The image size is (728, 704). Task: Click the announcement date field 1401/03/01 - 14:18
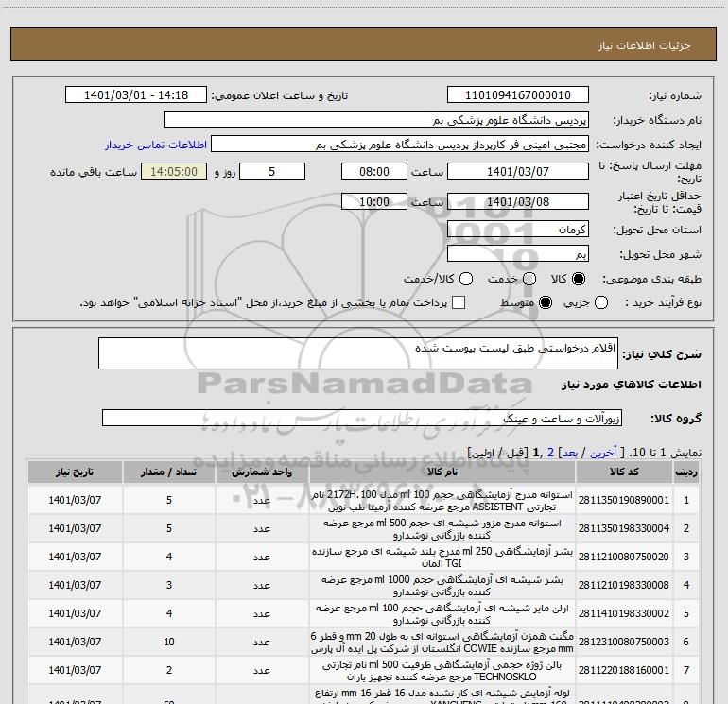tap(136, 95)
